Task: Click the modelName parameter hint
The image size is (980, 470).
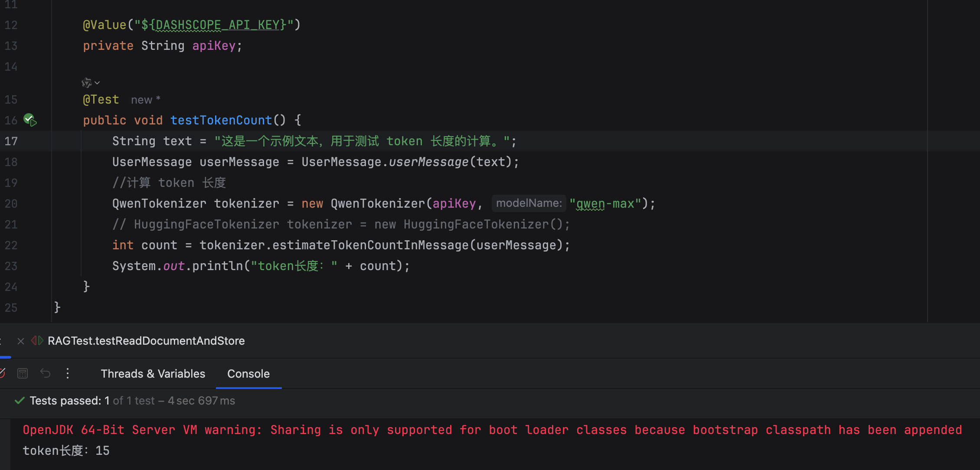Action: pyautogui.click(x=529, y=203)
